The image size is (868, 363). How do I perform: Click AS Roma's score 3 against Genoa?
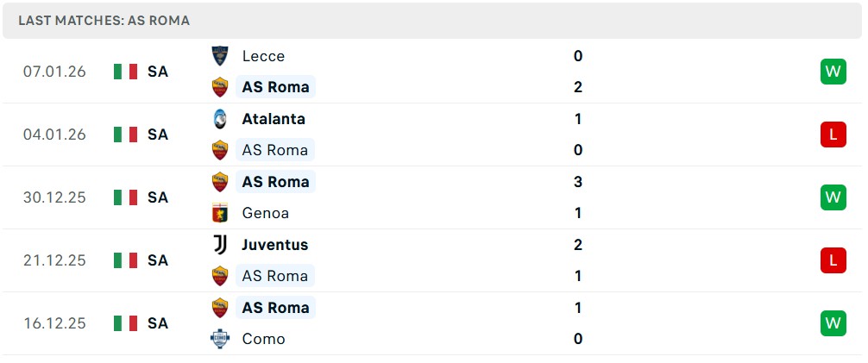578,182
